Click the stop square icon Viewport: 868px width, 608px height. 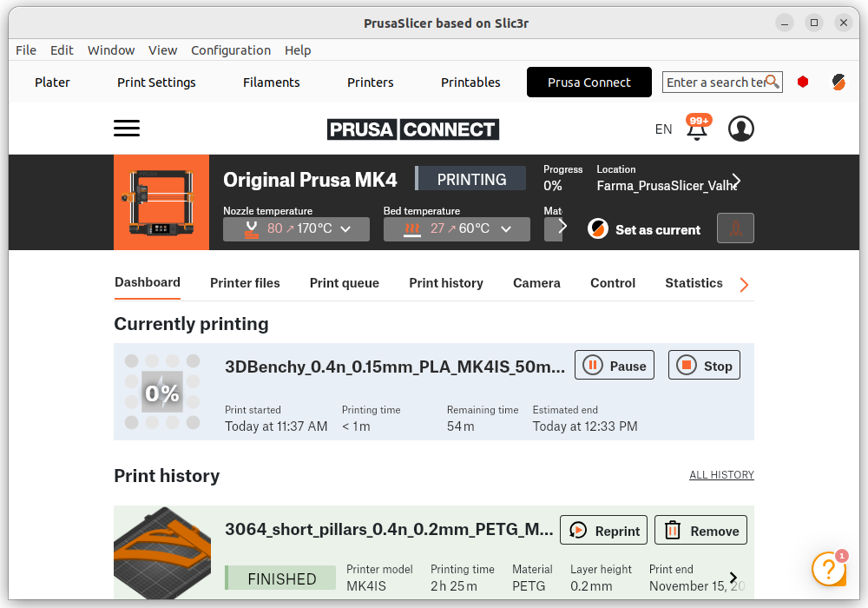coord(687,366)
